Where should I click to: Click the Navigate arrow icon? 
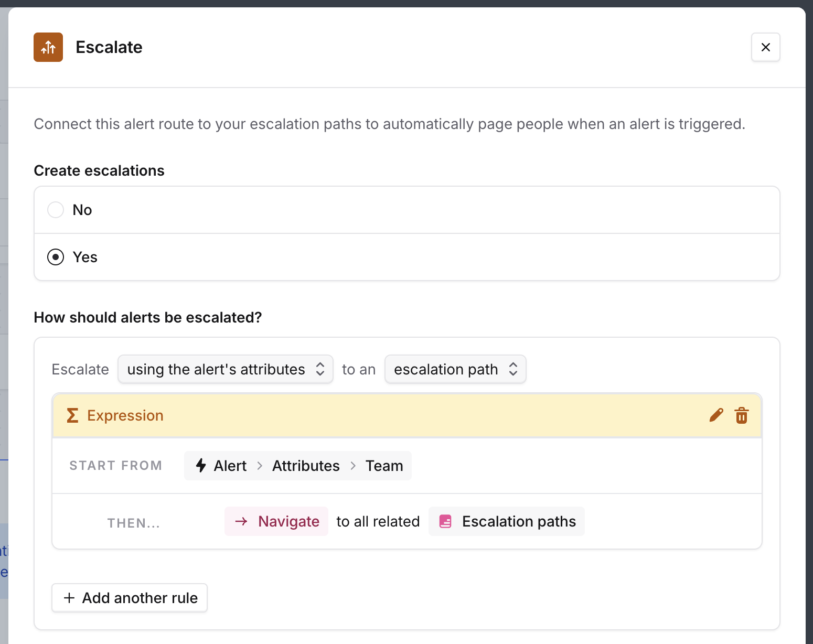click(x=241, y=521)
